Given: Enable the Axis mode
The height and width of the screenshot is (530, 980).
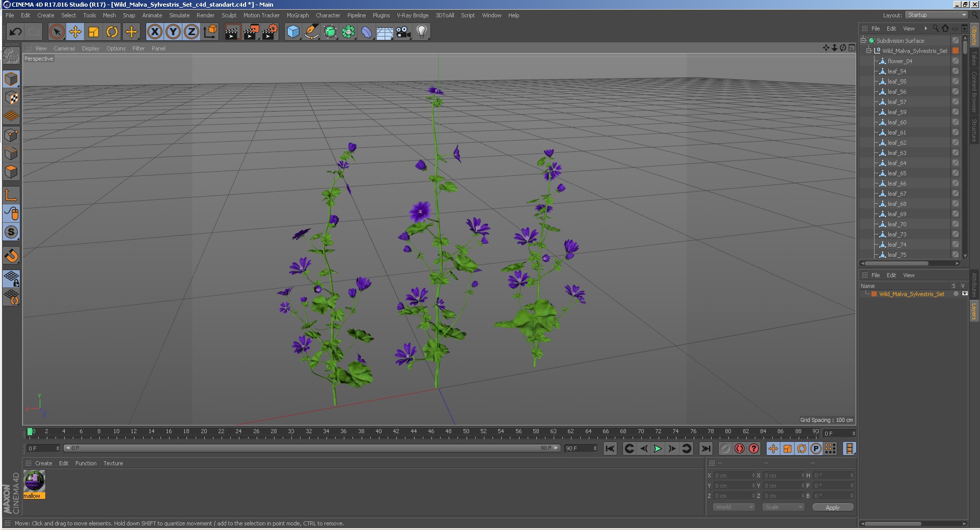Looking at the screenshot, I should [11, 195].
